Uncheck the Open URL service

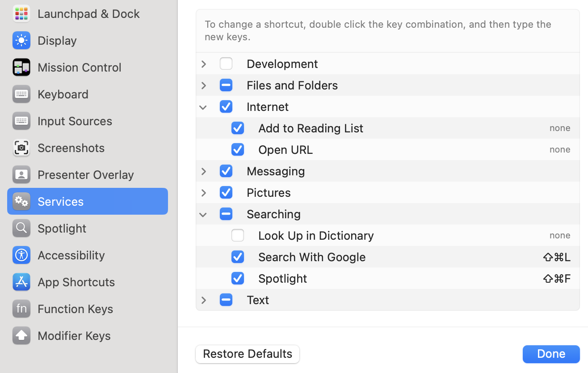(238, 149)
